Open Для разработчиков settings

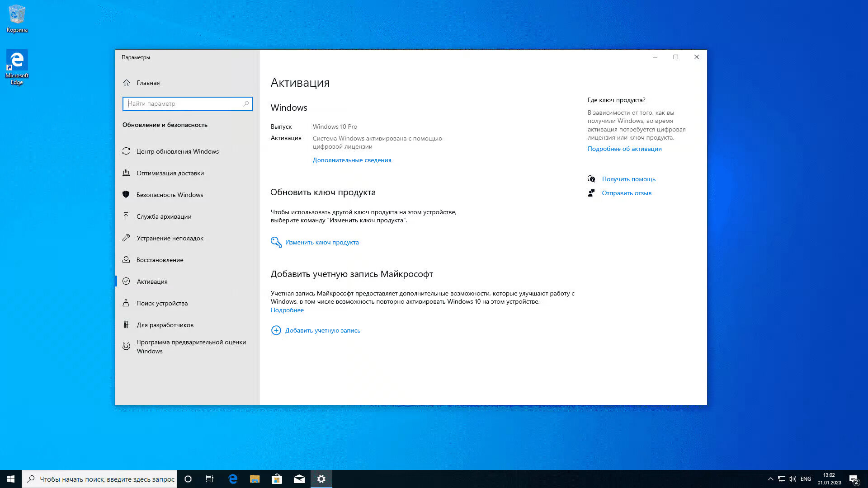(165, 325)
